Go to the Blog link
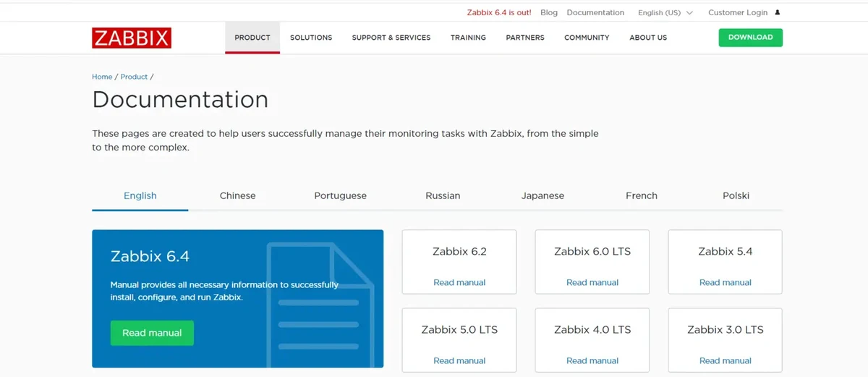 [549, 12]
